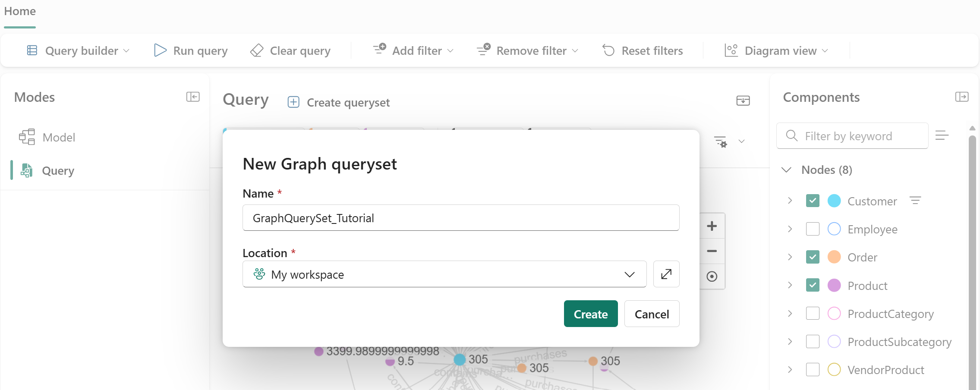The image size is (980, 390).
Task: Collapse the Components panel
Action: pyautogui.click(x=961, y=97)
